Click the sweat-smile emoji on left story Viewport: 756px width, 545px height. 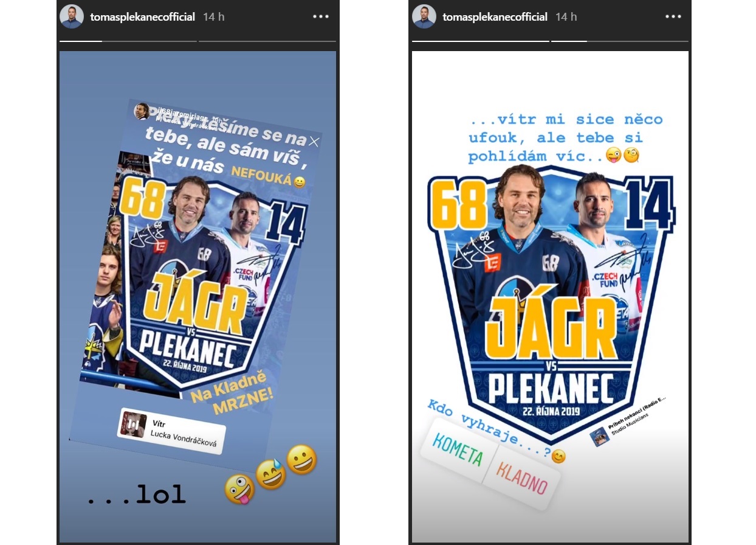(x=271, y=475)
